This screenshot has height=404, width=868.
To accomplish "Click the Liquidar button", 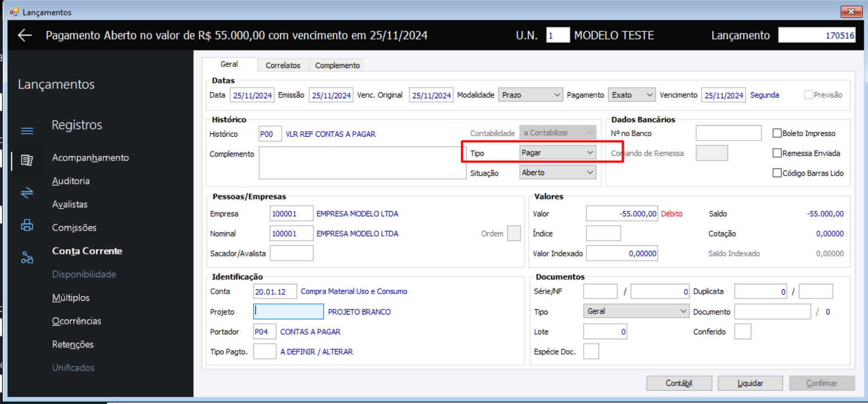I will 751,383.
